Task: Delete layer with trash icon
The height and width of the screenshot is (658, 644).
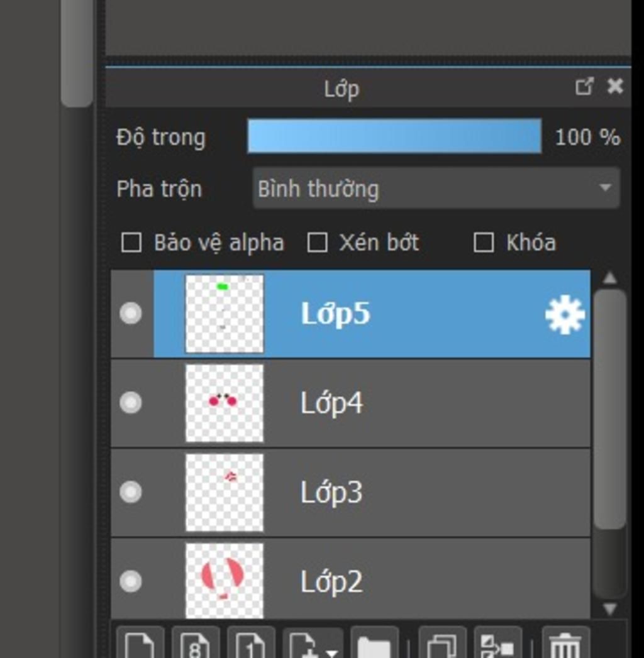Action: (x=566, y=643)
